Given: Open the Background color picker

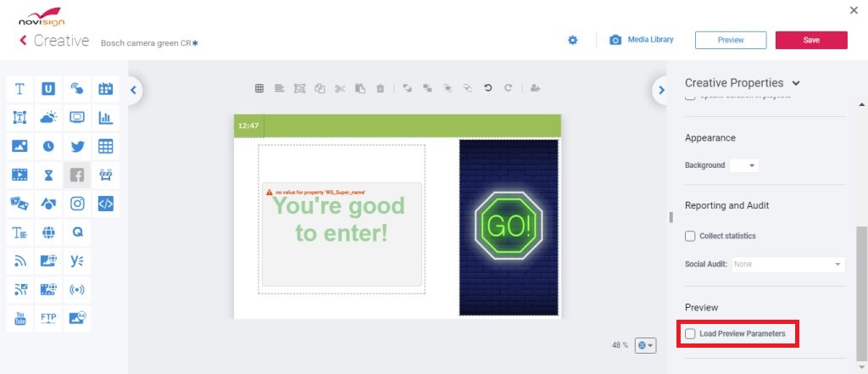Looking at the screenshot, I should click(744, 165).
